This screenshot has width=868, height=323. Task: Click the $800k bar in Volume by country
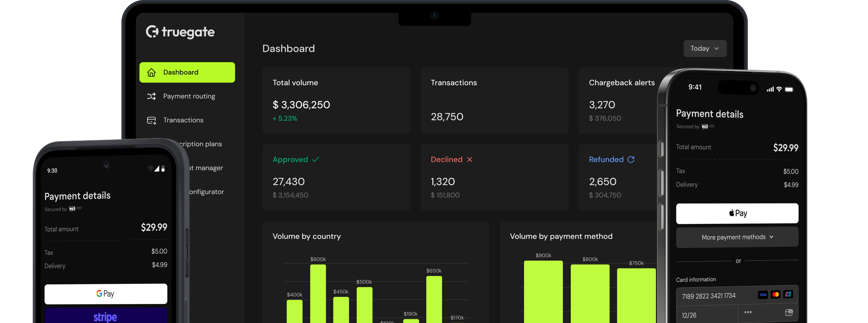(x=318, y=294)
